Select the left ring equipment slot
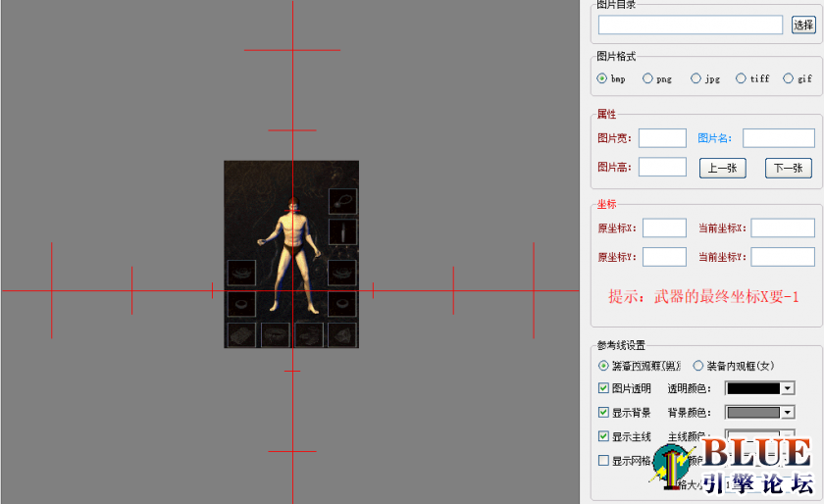The image size is (824, 504). (x=241, y=304)
